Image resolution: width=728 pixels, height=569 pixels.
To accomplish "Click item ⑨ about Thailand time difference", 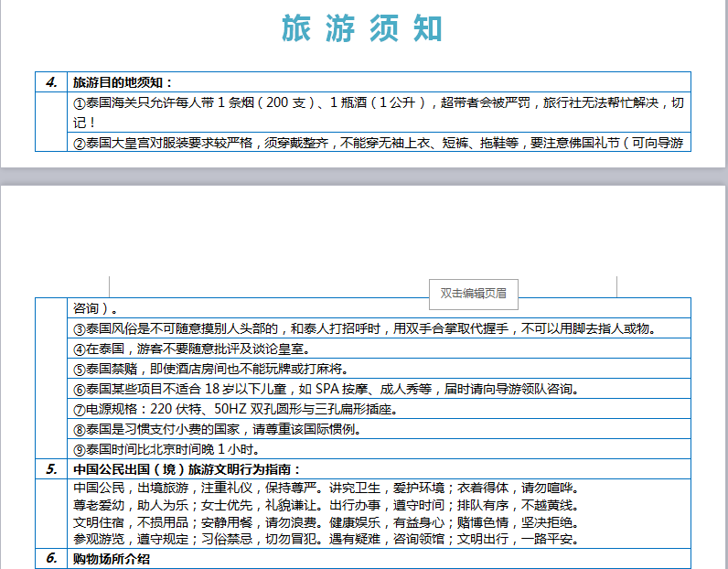I will (x=172, y=449).
